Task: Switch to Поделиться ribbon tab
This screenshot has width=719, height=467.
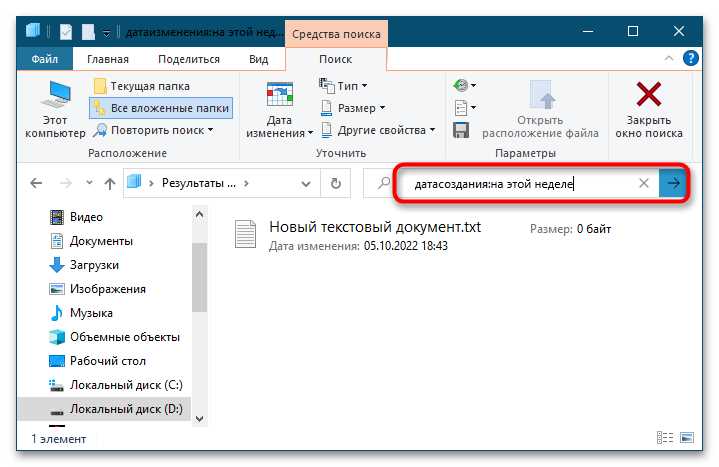Action: (188, 59)
